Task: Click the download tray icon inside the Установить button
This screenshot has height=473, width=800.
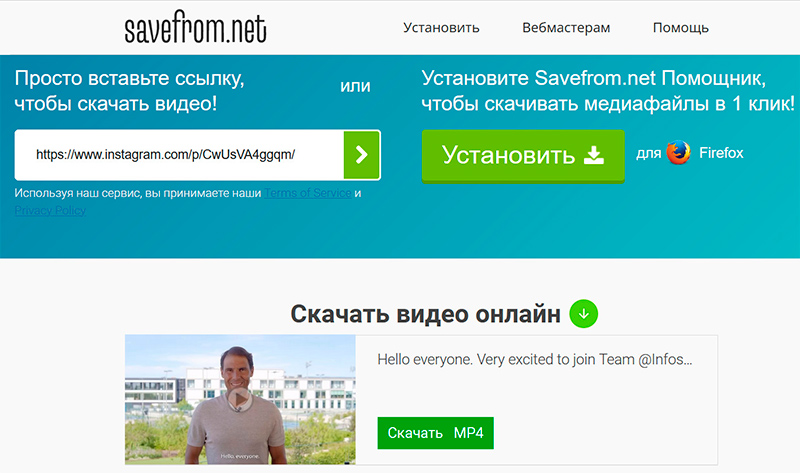Action: pyautogui.click(x=593, y=155)
